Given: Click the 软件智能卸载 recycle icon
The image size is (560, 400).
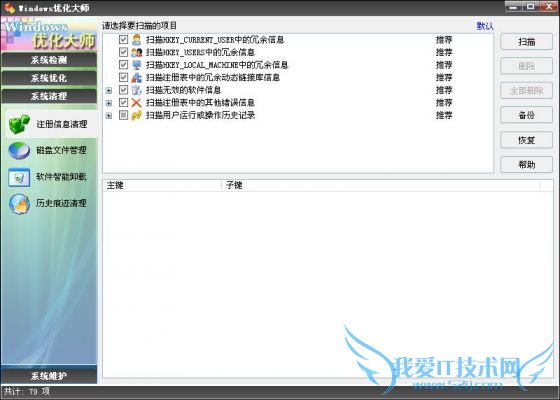Looking at the screenshot, I should click(x=19, y=177).
